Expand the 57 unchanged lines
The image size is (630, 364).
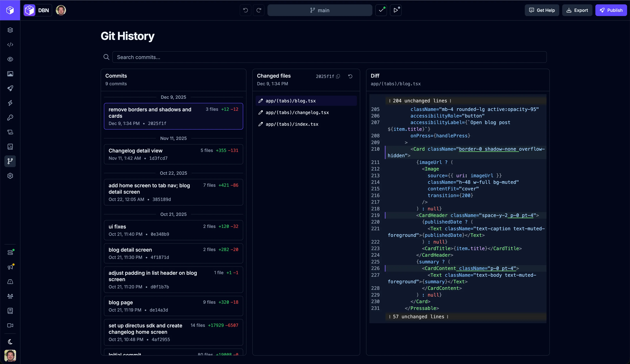coord(418,316)
